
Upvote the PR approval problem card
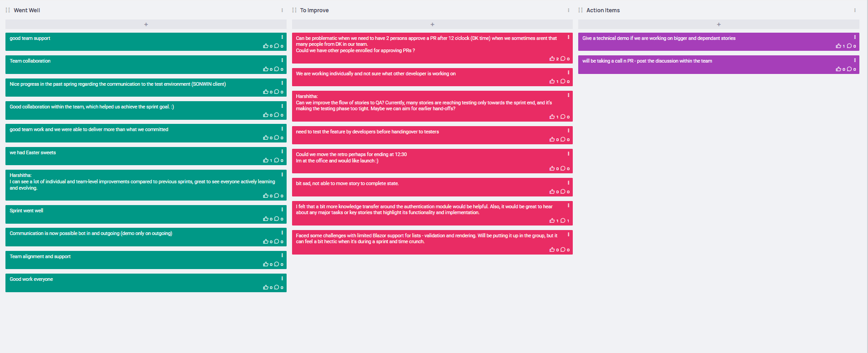click(552, 59)
